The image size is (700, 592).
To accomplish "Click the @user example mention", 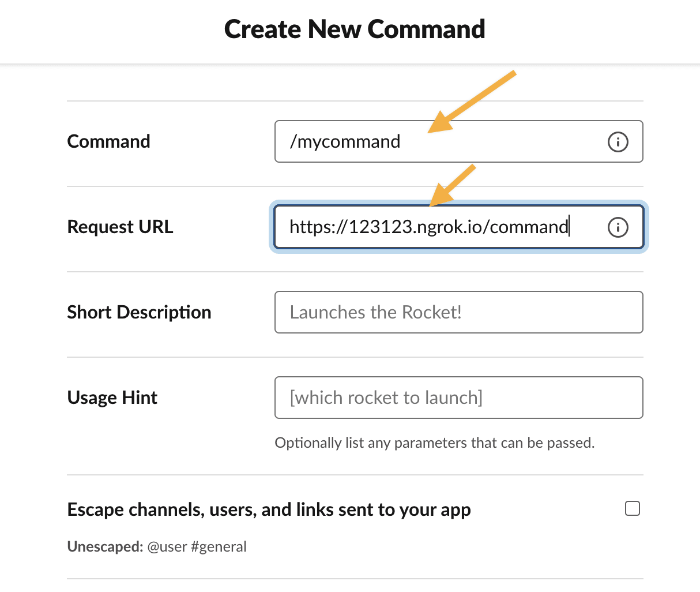I will (167, 546).
